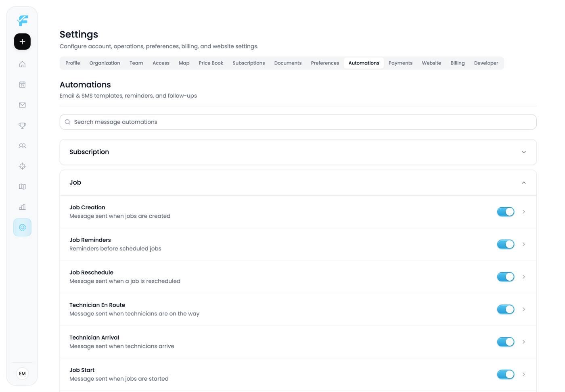This screenshot has width=565, height=392.
Task: Open the Home icon in sidebar
Action: tap(22, 64)
